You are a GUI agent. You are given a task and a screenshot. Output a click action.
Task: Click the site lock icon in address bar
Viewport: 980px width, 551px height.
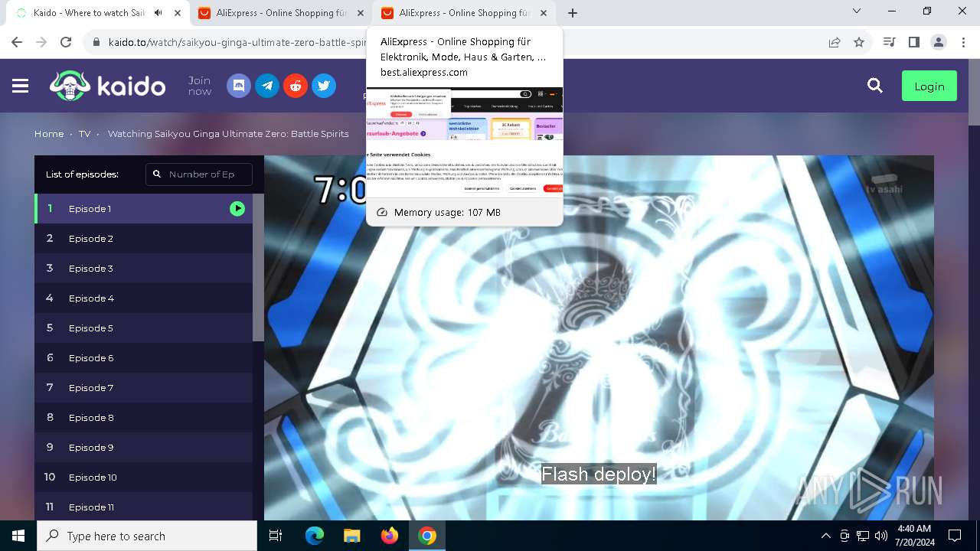pos(96,42)
